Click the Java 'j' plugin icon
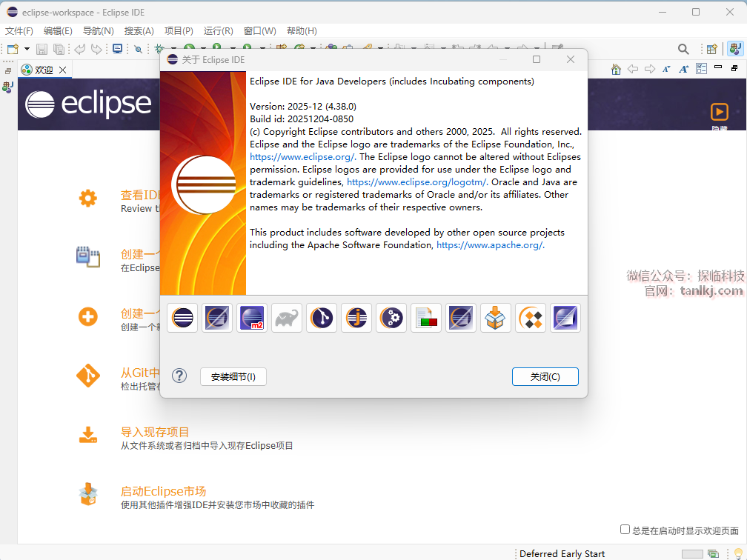The image size is (747, 560). click(356, 318)
